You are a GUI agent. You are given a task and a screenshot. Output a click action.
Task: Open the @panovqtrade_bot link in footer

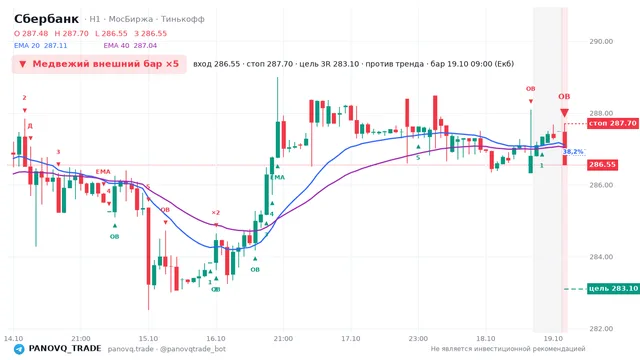tap(193, 349)
